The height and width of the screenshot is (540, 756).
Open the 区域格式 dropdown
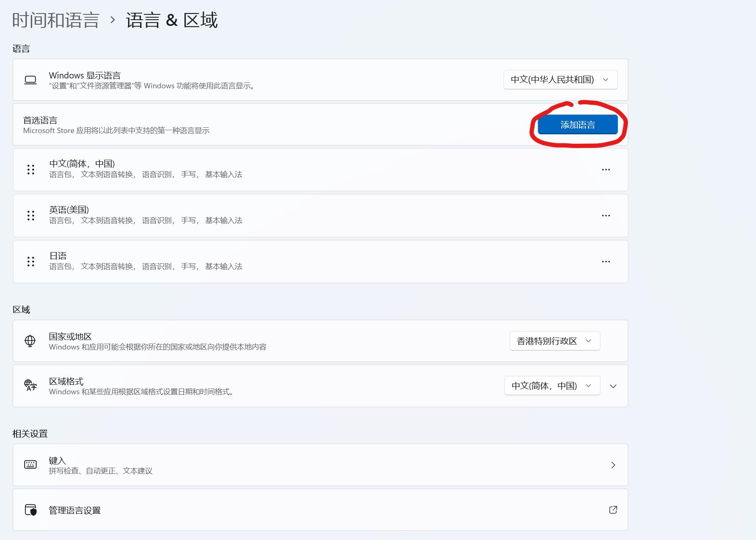click(551, 386)
